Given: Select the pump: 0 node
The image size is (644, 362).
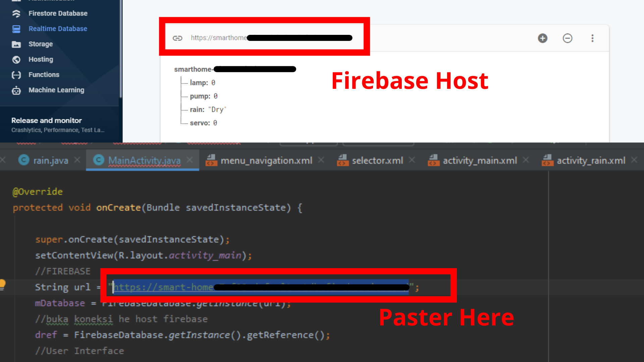Looking at the screenshot, I should (x=204, y=96).
